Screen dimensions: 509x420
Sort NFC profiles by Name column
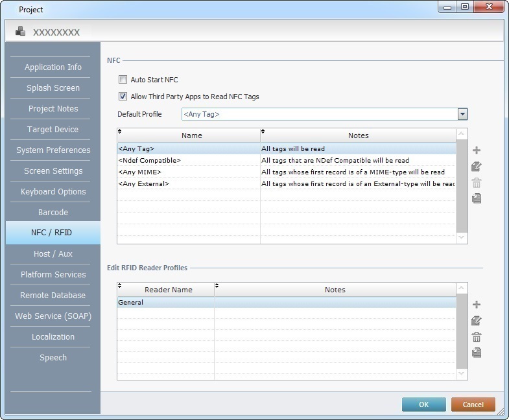coord(191,135)
